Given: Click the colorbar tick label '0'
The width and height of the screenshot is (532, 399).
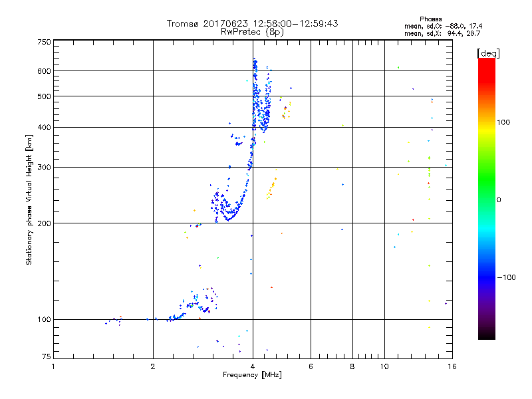Looking at the screenshot, I should [499, 200].
